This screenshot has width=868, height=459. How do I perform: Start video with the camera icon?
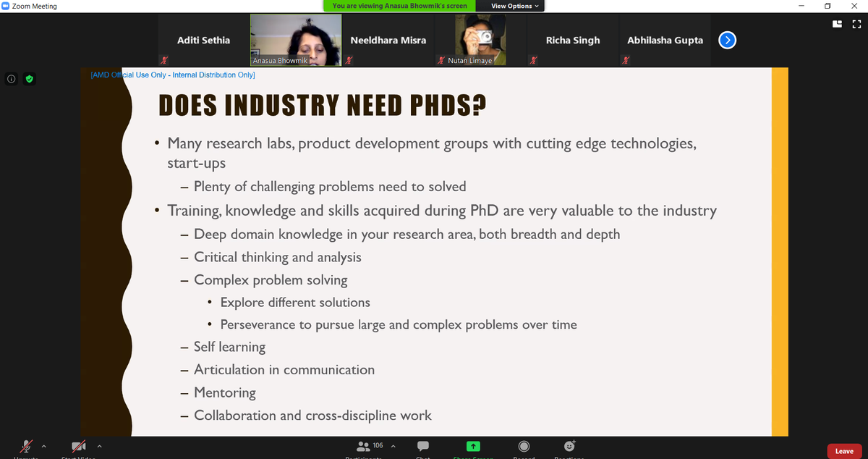80,446
